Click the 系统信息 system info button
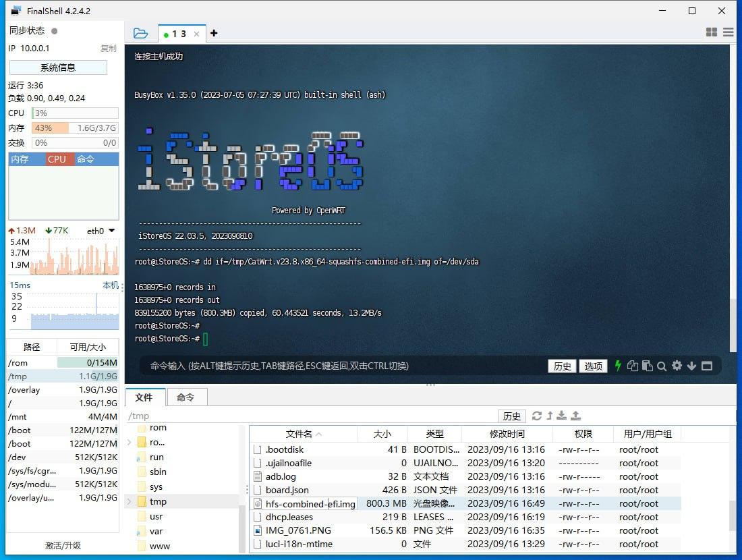Viewport: 742px width, 560px height. tap(58, 67)
